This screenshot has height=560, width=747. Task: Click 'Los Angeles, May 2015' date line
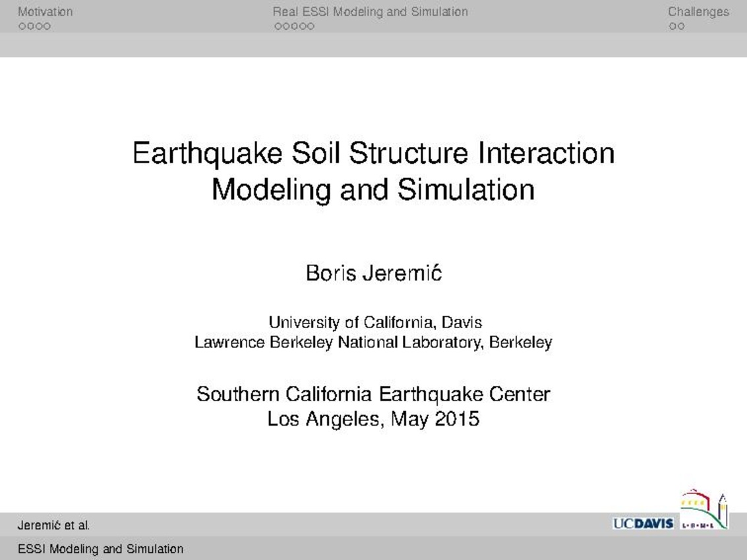pos(373,418)
